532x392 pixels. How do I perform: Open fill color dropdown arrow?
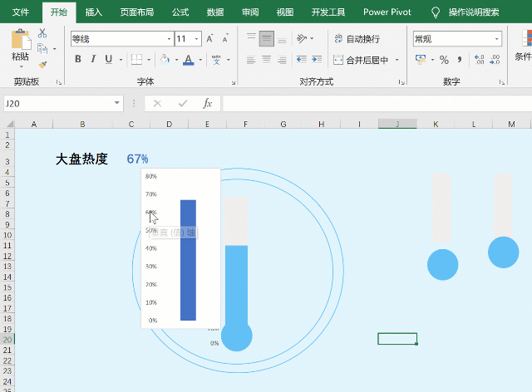[176, 60]
